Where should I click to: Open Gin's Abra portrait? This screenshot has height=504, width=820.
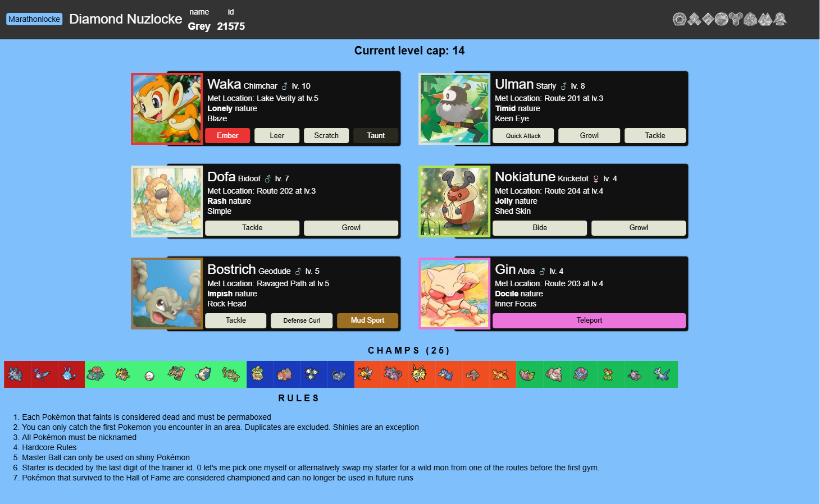(454, 294)
